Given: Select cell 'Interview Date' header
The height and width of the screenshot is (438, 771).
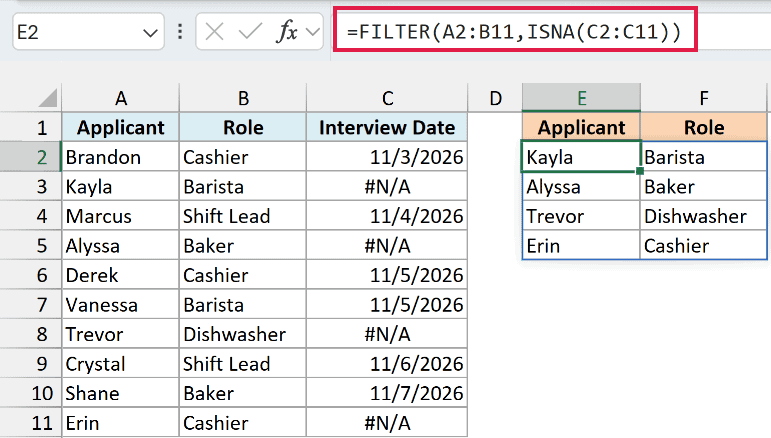Looking at the screenshot, I should tap(387, 128).
